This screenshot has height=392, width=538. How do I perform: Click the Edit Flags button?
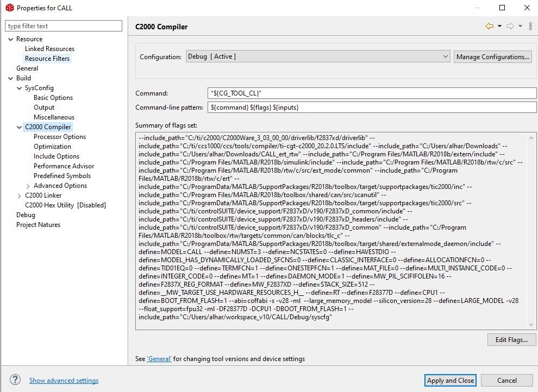pos(511,339)
